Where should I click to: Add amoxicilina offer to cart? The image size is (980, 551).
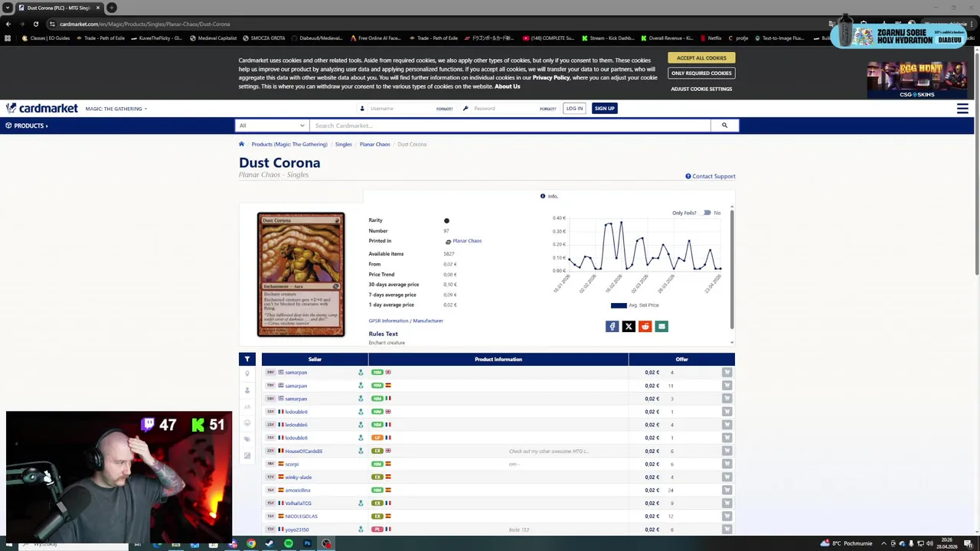(x=727, y=490)
